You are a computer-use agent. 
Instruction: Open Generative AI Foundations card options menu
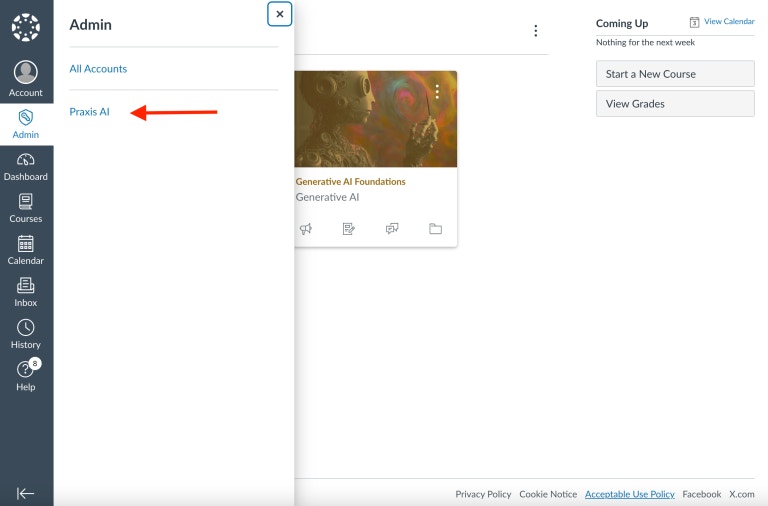click(437, 91)
